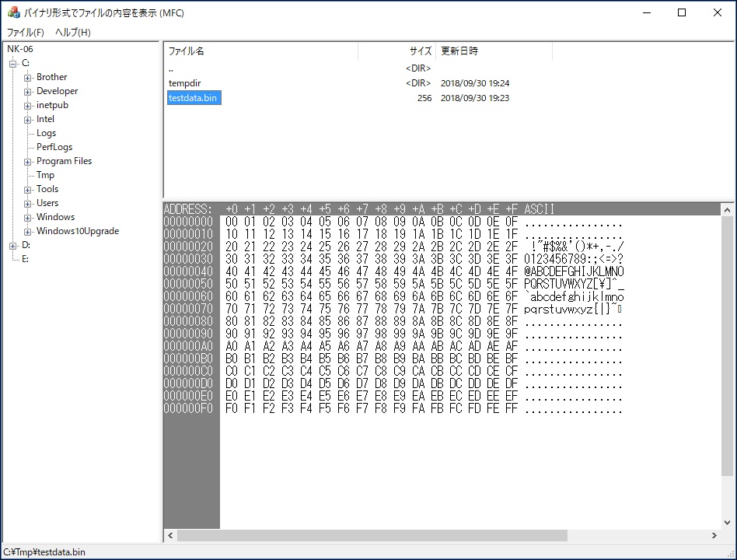737x560 pixels.
Task: Select the Tools folder
Action: tap(47, 189)
